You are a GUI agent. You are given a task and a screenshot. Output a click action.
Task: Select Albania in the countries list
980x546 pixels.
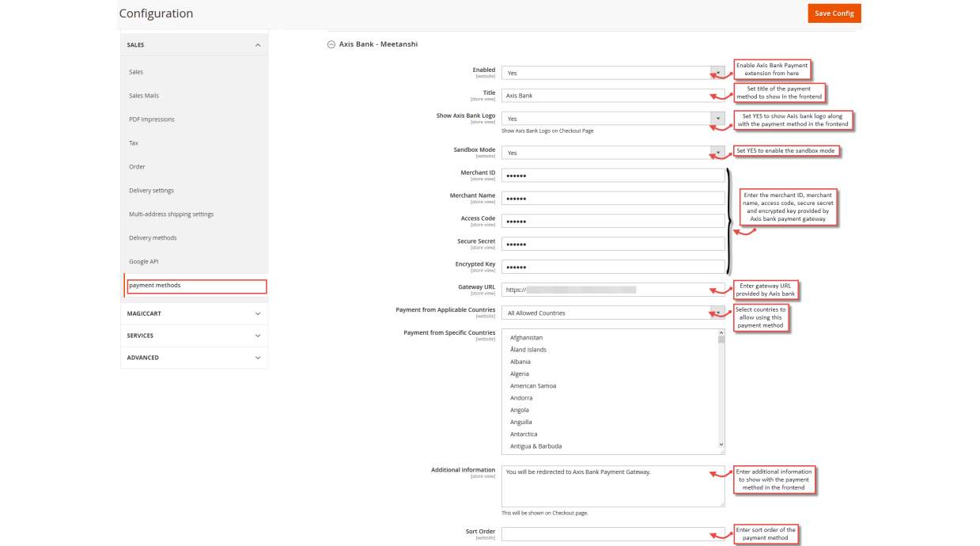click(610, 362)
